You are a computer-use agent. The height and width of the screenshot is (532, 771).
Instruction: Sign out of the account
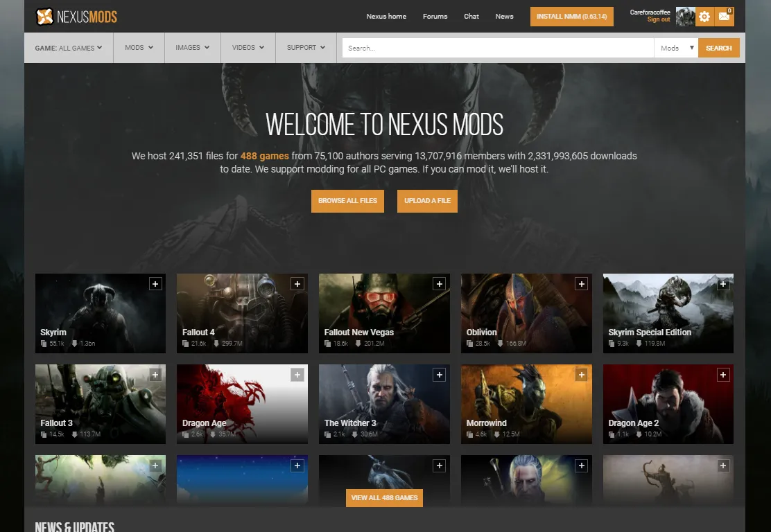point(659,19)
